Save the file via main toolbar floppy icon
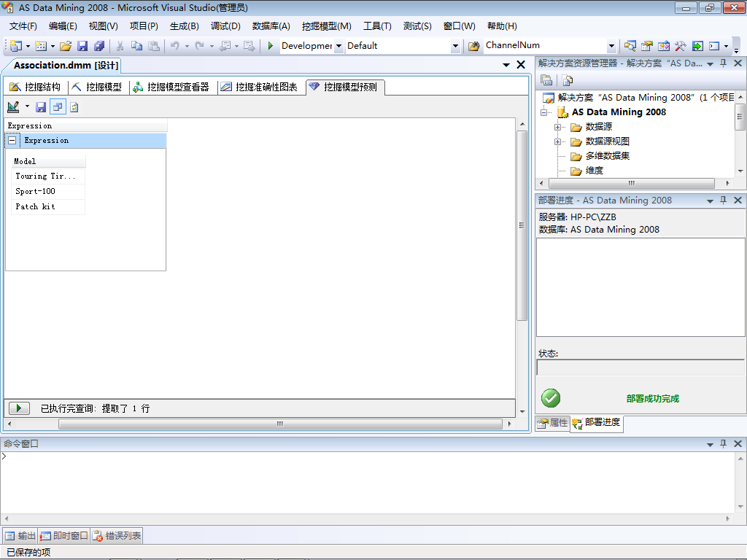747x560 pixels. (x=82, y=46)
